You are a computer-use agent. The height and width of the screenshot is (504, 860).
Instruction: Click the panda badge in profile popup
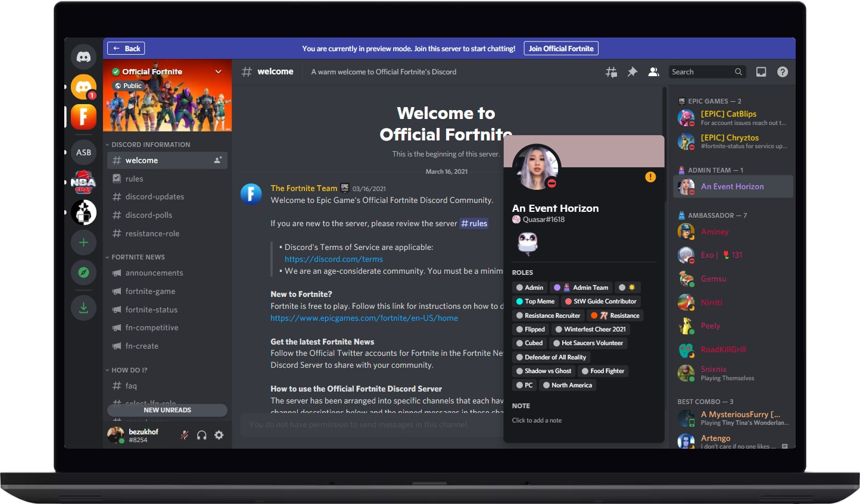click(528, 243)
